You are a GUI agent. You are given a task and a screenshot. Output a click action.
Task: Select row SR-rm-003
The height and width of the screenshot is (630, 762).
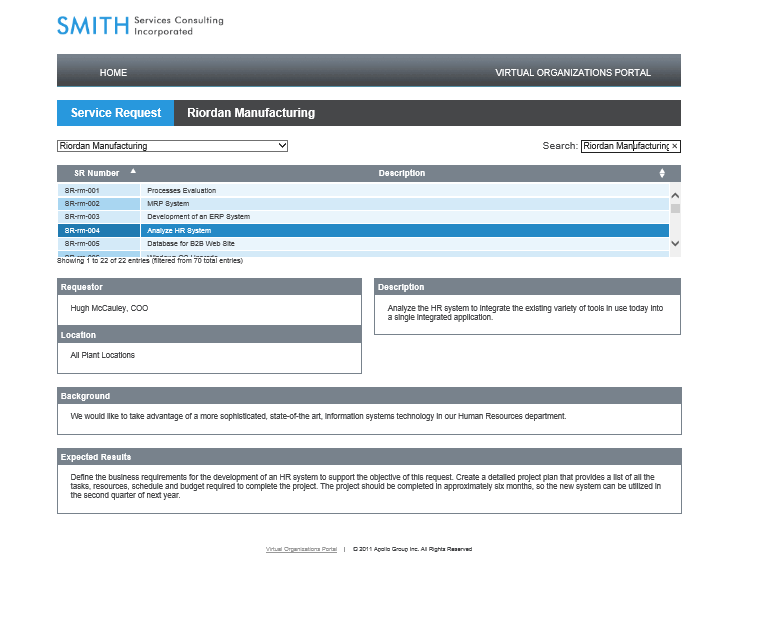click(99, 217)
